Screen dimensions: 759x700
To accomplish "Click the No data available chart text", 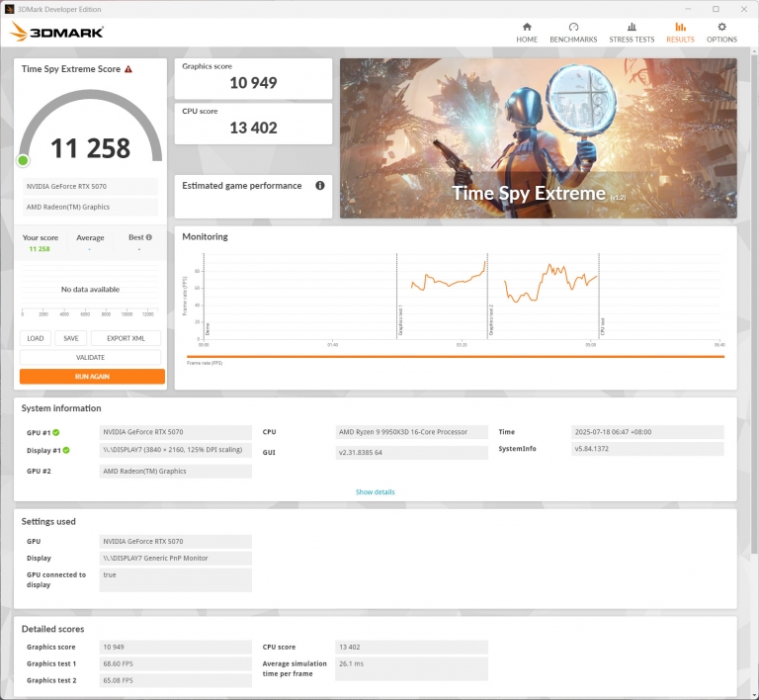I will (x=90, y=290).
